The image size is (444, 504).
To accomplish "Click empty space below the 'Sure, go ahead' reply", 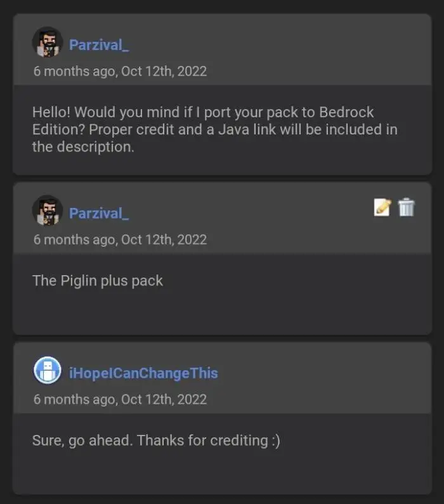I will (222, 472).
